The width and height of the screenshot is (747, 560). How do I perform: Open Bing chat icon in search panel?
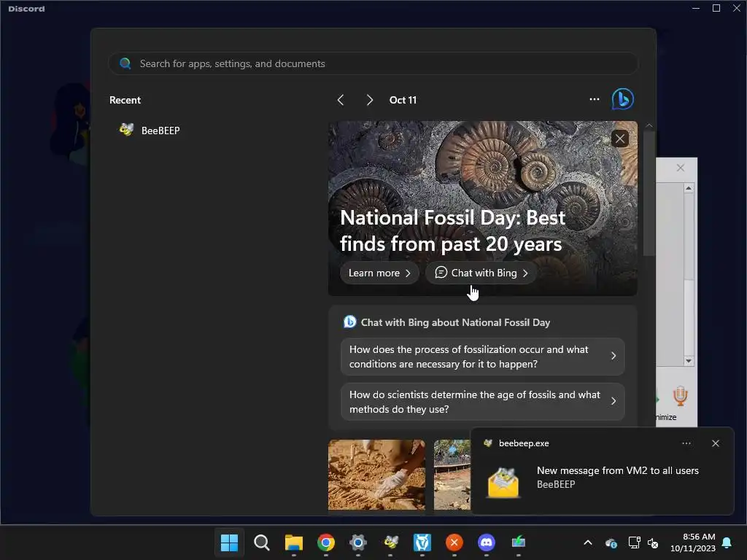coord(622,99)
